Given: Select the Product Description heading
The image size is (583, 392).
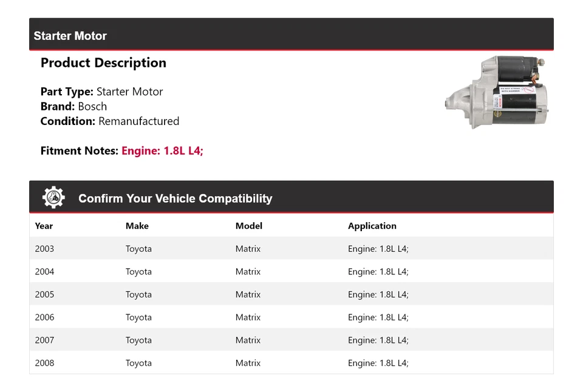Looking at the screenshot, I should coord(103,63).
